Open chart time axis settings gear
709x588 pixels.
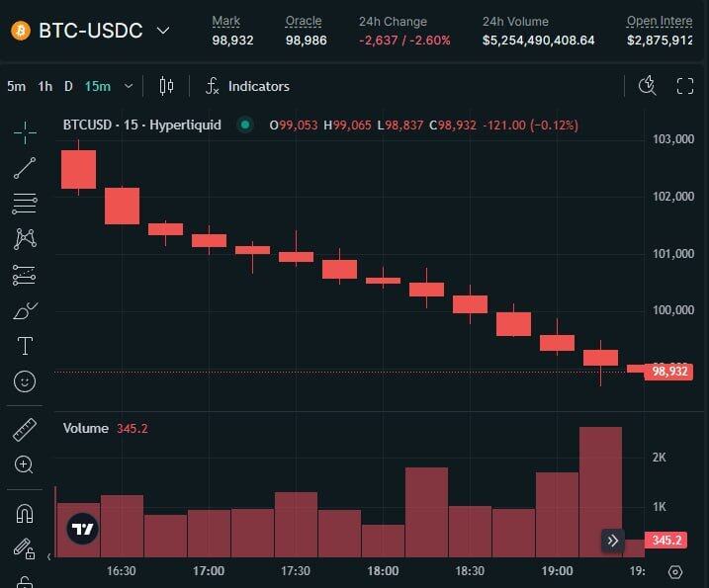pos(675,571)
